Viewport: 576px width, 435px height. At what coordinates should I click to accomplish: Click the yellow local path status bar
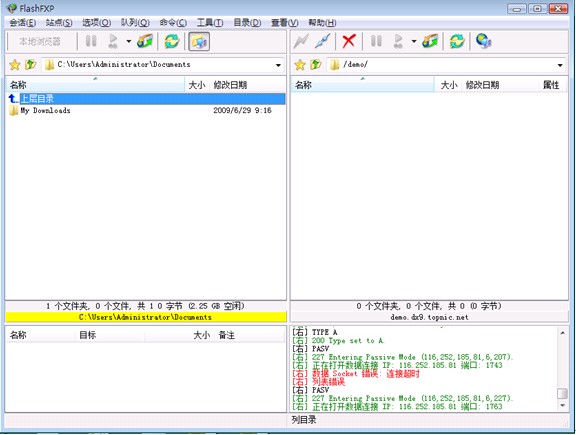point(146,317)
